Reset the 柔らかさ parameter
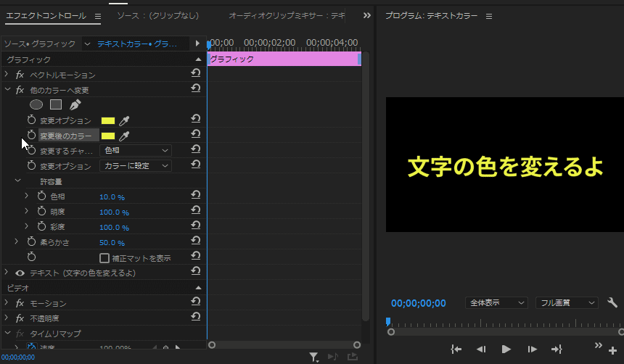The image size is (624, 364). tap(195, 241)
